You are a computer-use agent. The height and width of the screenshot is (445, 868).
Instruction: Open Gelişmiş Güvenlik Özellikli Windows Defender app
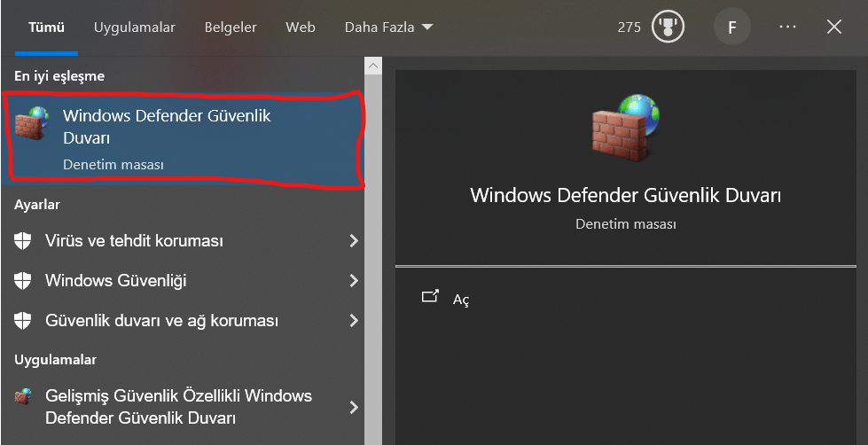(183, 408)
